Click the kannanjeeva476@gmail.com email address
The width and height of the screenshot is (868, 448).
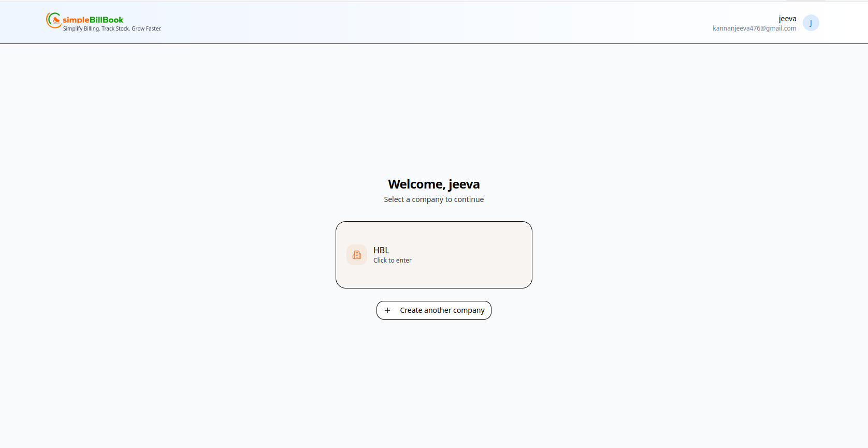[754, 28]
